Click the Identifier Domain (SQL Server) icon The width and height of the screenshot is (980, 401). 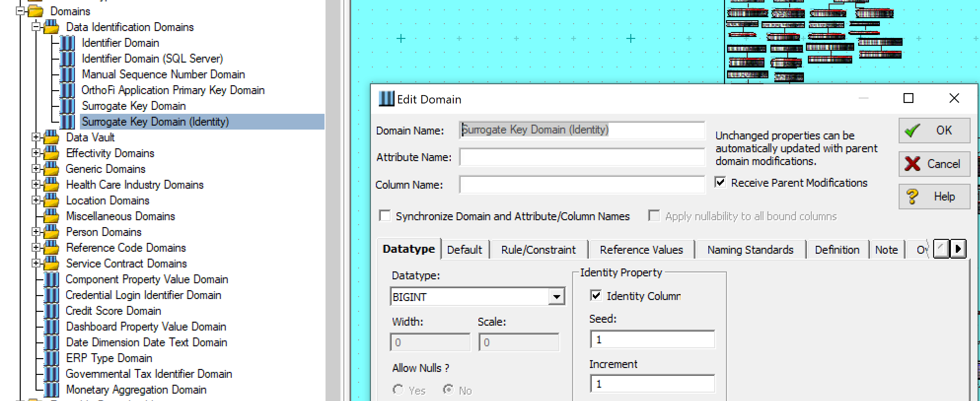tap(67, 59)
